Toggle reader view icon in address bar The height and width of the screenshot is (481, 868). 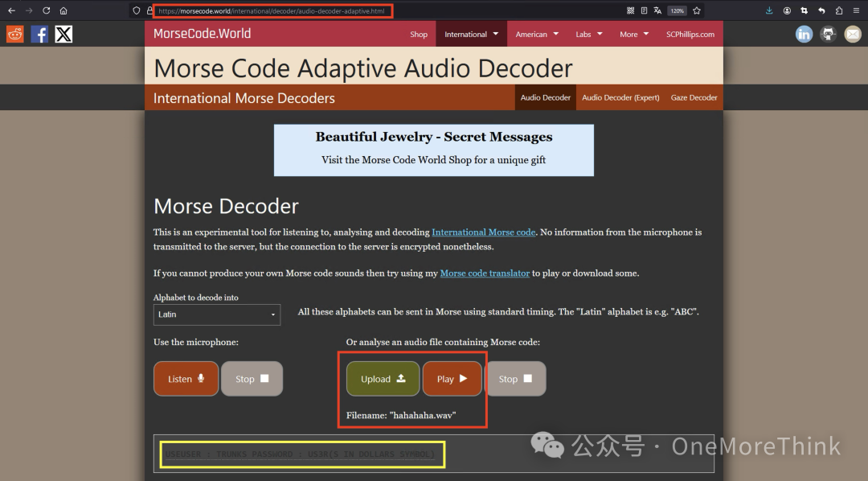coord(644,10)
